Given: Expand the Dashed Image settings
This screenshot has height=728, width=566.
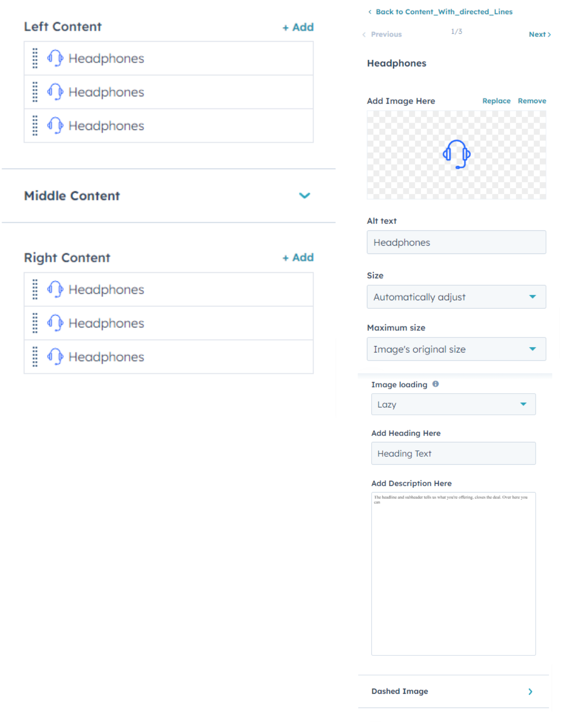Looking at the screenshot, I should (530, 692).
